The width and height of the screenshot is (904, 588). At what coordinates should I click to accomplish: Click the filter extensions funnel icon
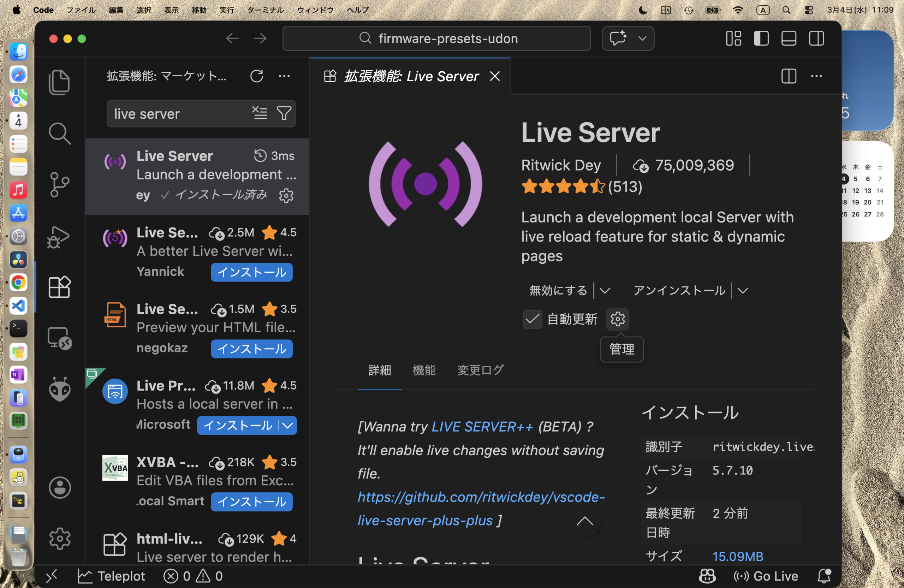pyautogui.click(x=284, y=113)
